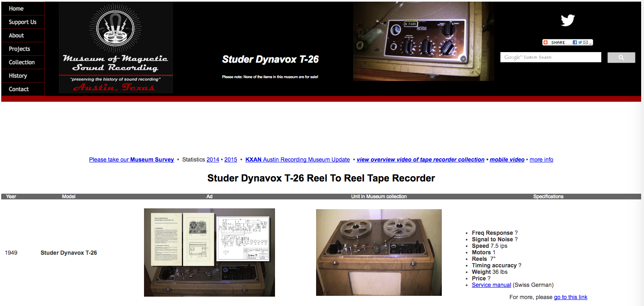Image resolution: width=644 pixels, height=306 pixels.
Task: Share via the small Twitter icon in Share bar
Action: point(580,42)
